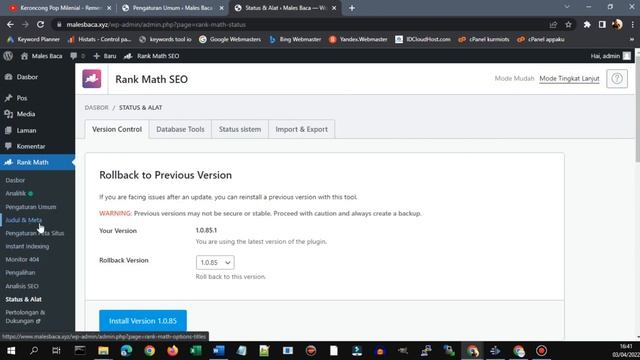The width and height of the screenshot is (640, 360).
Task: Open a new browser tab with plus
Action: point(352,8)
